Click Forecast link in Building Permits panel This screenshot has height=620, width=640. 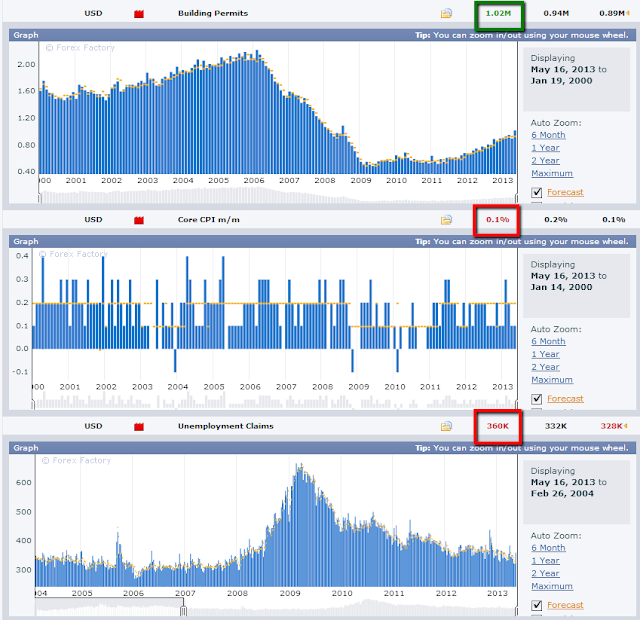point(565,192)
